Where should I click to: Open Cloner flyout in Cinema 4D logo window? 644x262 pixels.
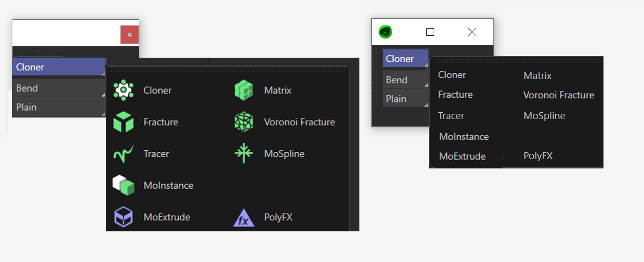[406, 59]
